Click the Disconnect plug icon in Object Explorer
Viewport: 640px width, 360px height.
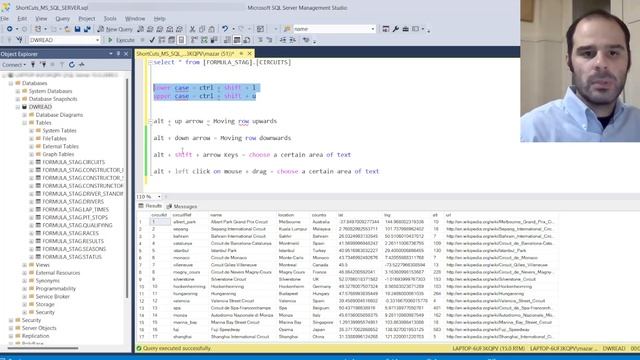point(42,64)
